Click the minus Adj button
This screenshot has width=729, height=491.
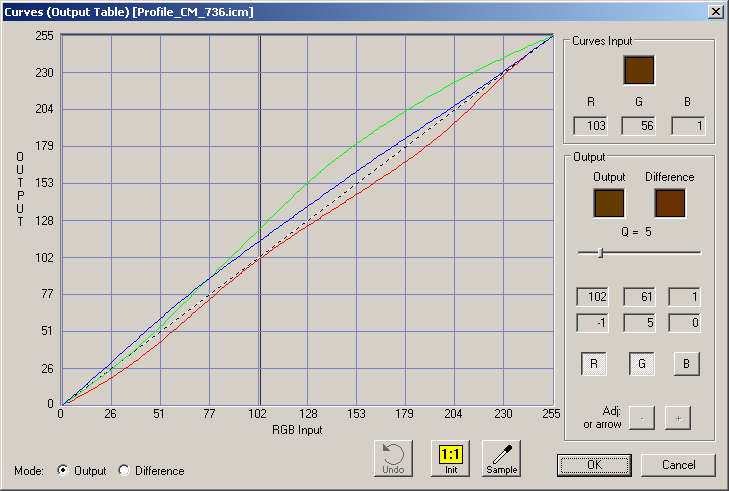pyautogui.click(x=642, y=418)
